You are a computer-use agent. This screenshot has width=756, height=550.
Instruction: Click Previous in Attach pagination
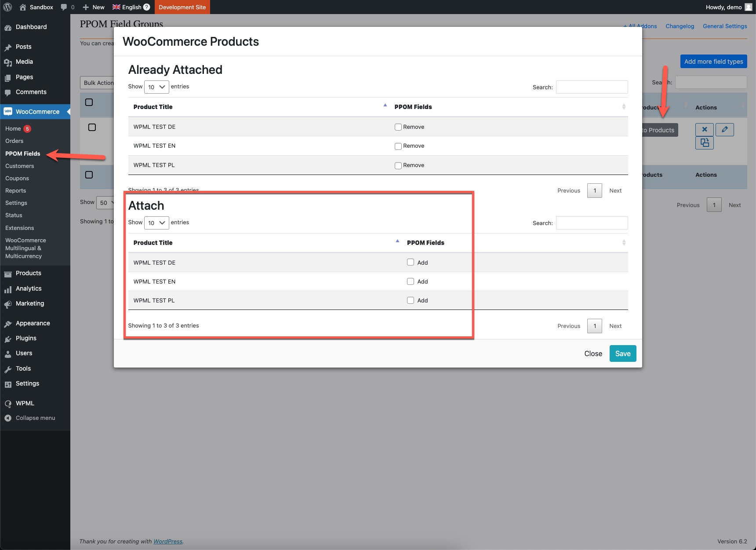click(x=569, y=326)
